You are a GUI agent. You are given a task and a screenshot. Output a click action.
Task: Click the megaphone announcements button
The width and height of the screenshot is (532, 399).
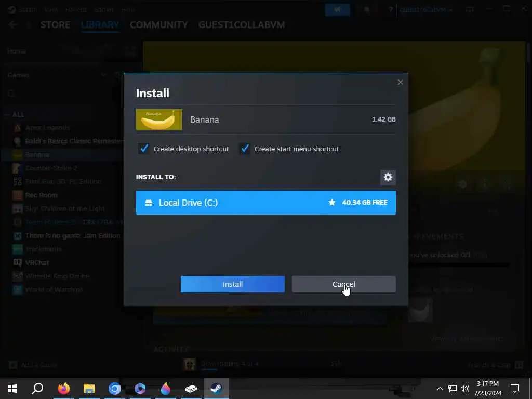(x=337, y=10)
